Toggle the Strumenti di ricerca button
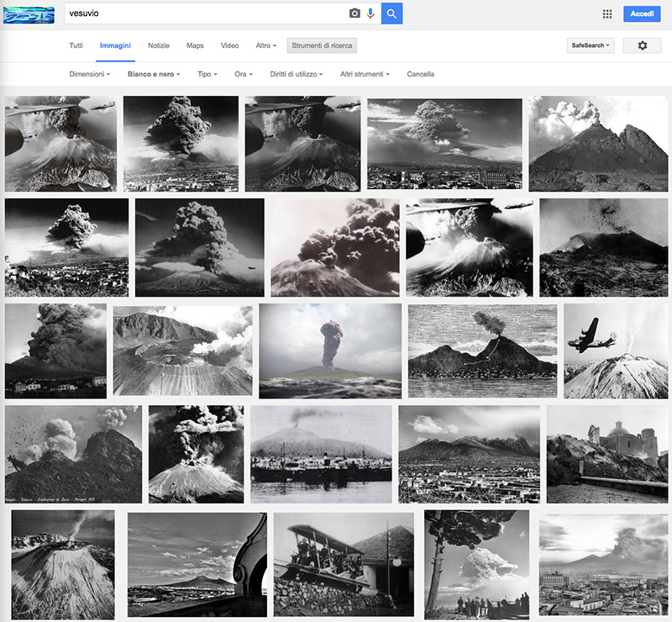The image size is (672, 622). pyautogui.click(x=322, y=45)
